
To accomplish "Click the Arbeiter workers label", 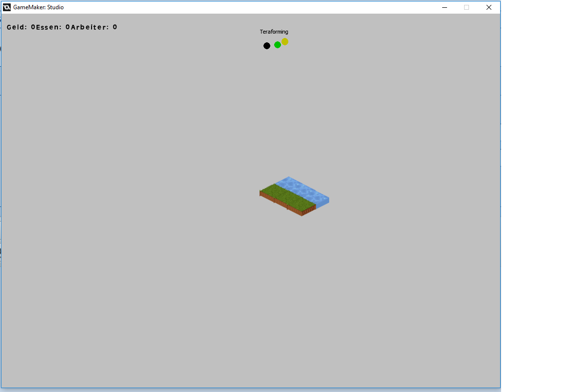I will point(90,27).
